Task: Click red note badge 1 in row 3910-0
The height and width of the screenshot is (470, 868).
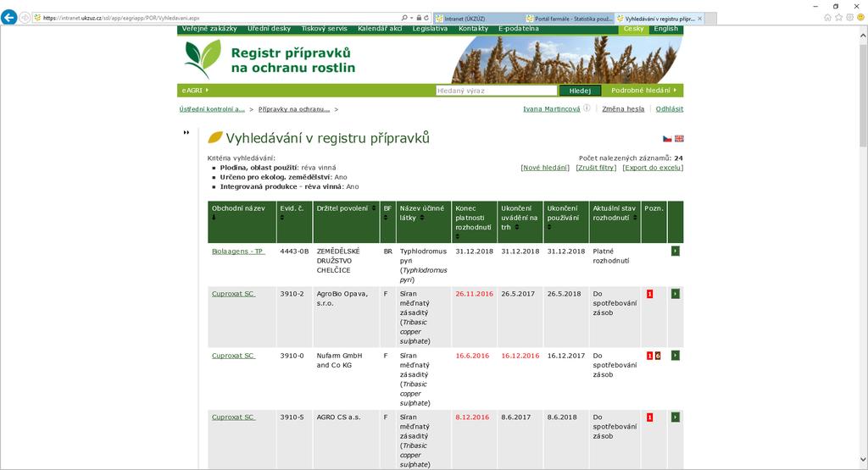Action: click(x=649, y=356)
